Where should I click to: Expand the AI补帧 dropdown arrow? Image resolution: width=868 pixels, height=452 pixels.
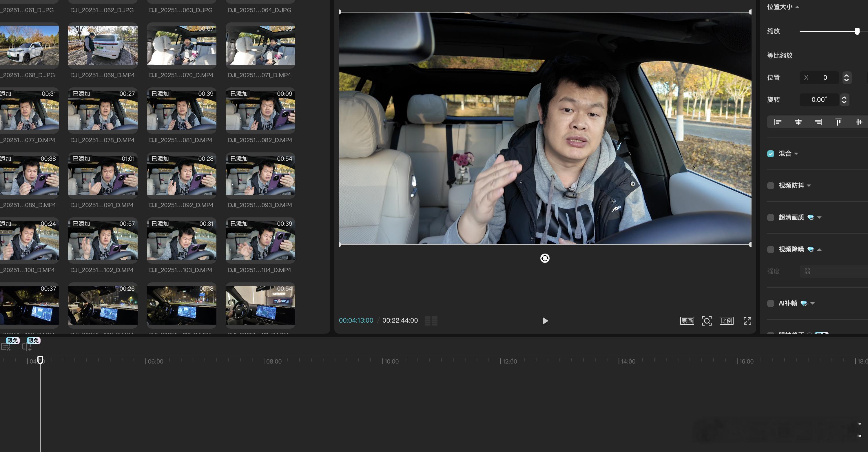click(x=812, y=303)
